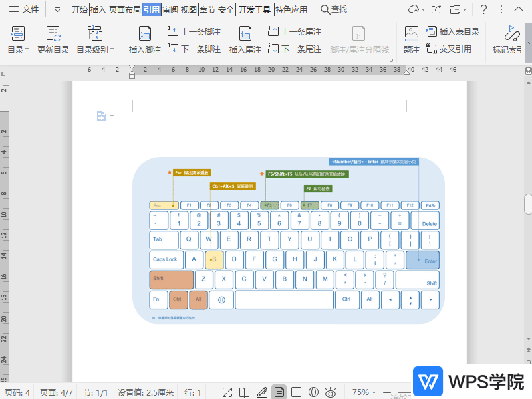Click the 交叉引用 (Cross-reference) icon
Image resolution: width=532 pixels, height=399 pixels.
(x=432, y=49)
